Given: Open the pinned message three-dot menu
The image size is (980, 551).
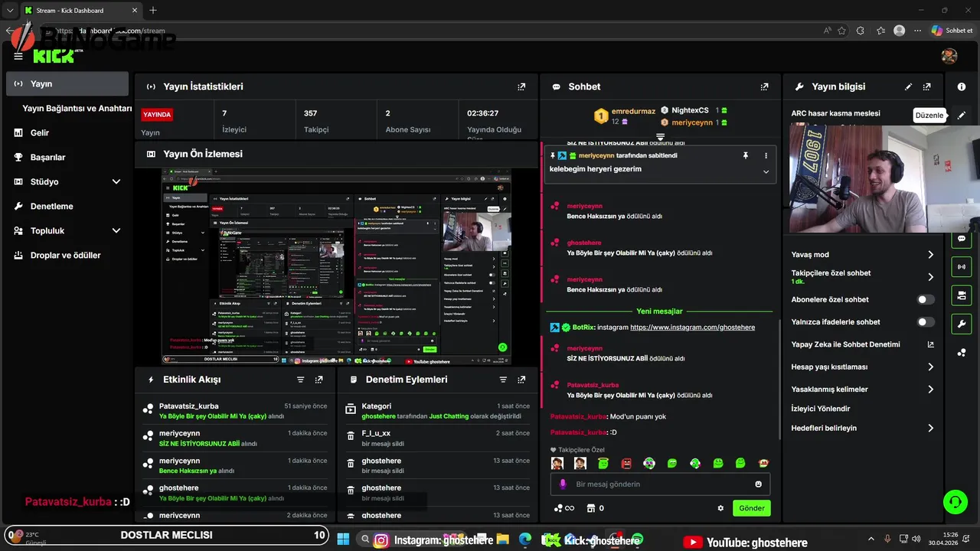Looking at the screenshot, I should (766, 155).
